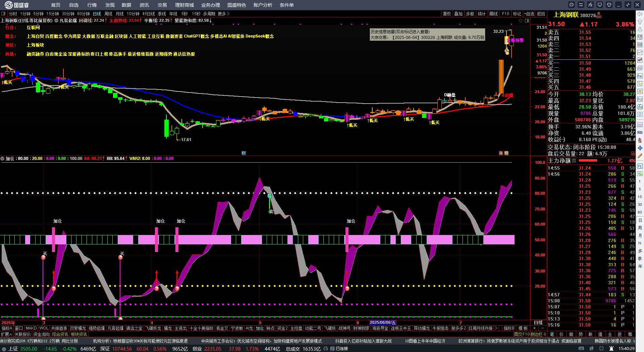Viewport: 644px width, 352px height.
Task: Click the minus zoom button near 日线
Action: (x=542, y=328)
